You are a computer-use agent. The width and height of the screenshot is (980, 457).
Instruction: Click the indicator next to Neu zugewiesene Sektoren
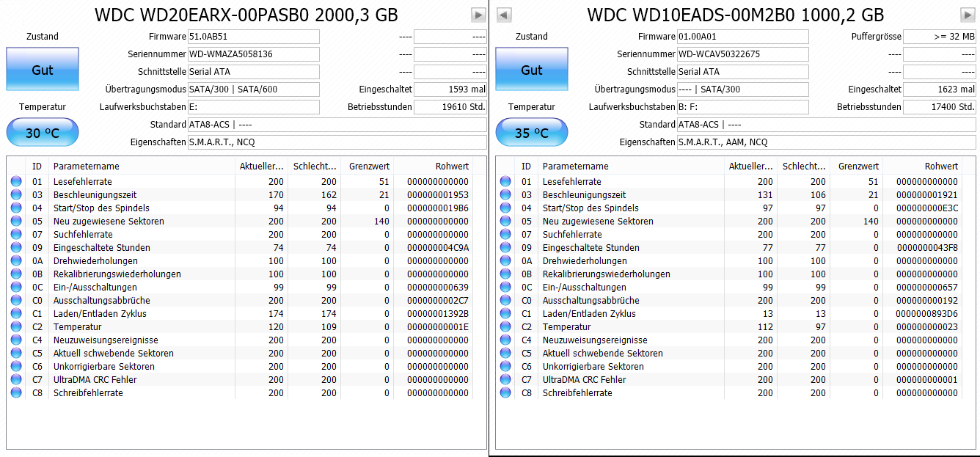coord(17,221)
